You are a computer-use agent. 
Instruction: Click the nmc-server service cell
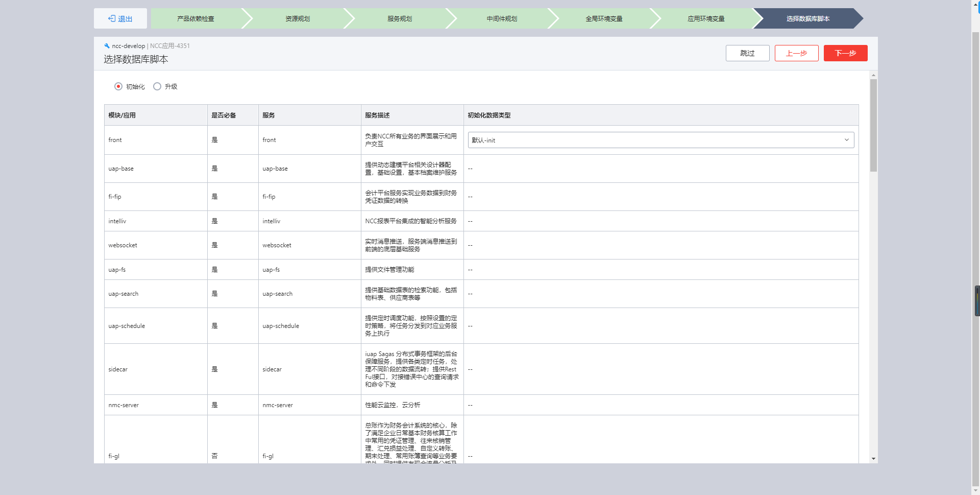(310, 405)
